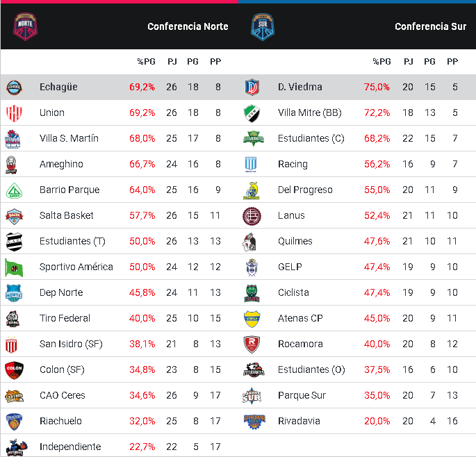Click the Norte PP column header
This screenshot has width=476, height=457.
tap(215, 62)
